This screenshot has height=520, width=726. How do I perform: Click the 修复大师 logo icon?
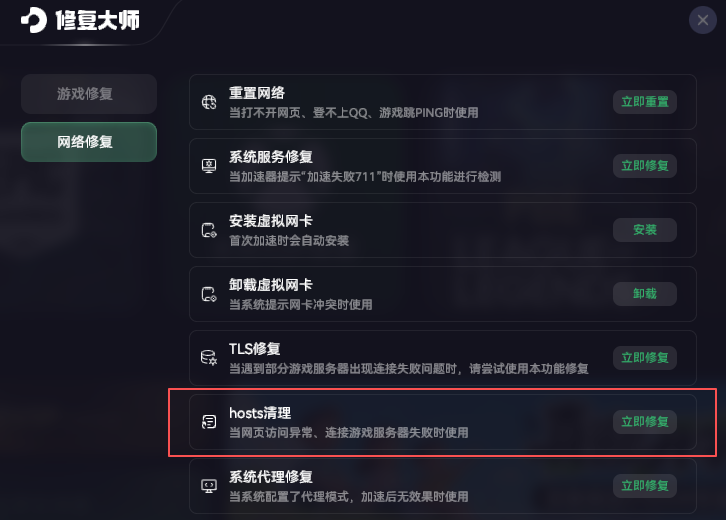pos(34,21)
